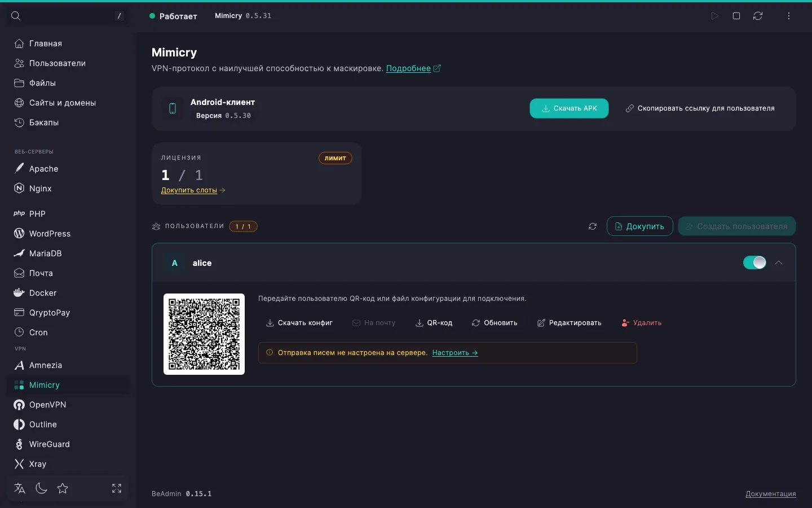812x508 pixels.
Task: Restart the Mimicry service in top bar
Action: (758, 16)
